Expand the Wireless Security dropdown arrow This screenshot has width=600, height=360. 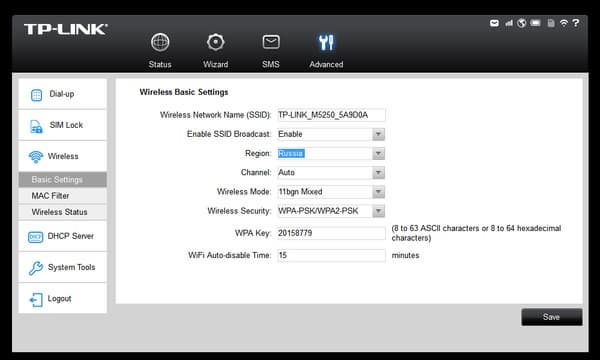[378, 211]
